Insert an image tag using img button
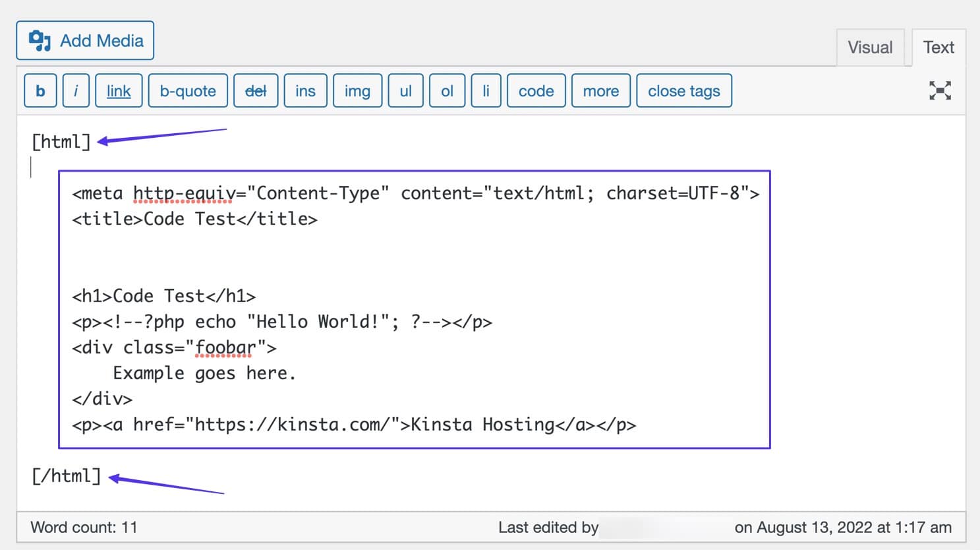Image resolution: width=980 pixels, height=550 pixels. click(x=357, y=90)
